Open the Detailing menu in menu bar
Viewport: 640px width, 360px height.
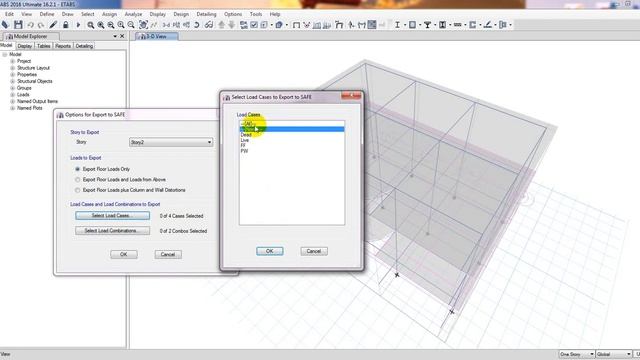(x=206, y=14)
